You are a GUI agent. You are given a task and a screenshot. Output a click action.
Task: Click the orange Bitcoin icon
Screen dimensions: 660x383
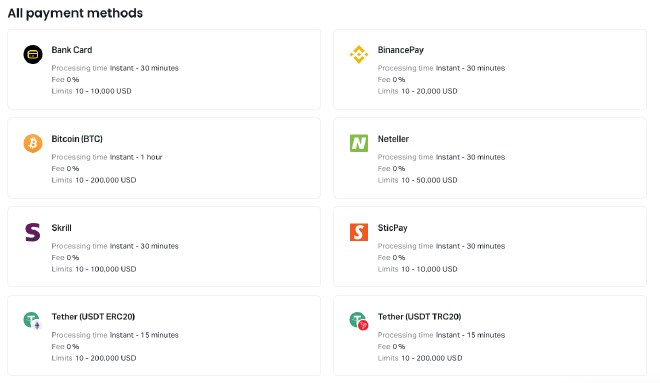[x=33, y=143]
